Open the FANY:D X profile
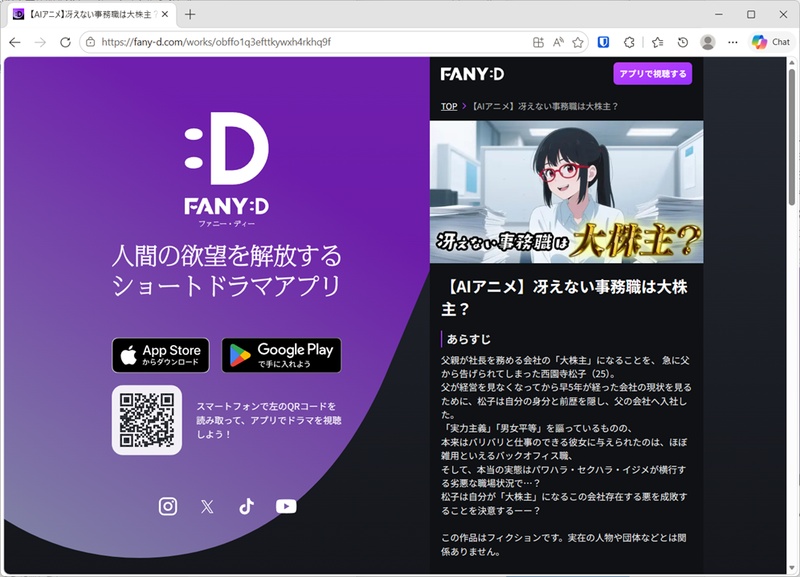Screen dimensions: 800x577 (207, 506)
